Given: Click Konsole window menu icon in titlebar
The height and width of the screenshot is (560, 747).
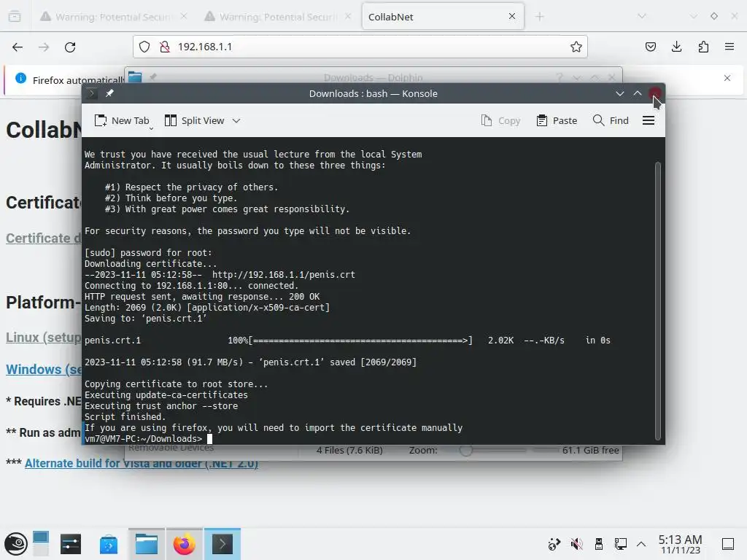Looking at the screenshot, I should [x=91, y=93].
